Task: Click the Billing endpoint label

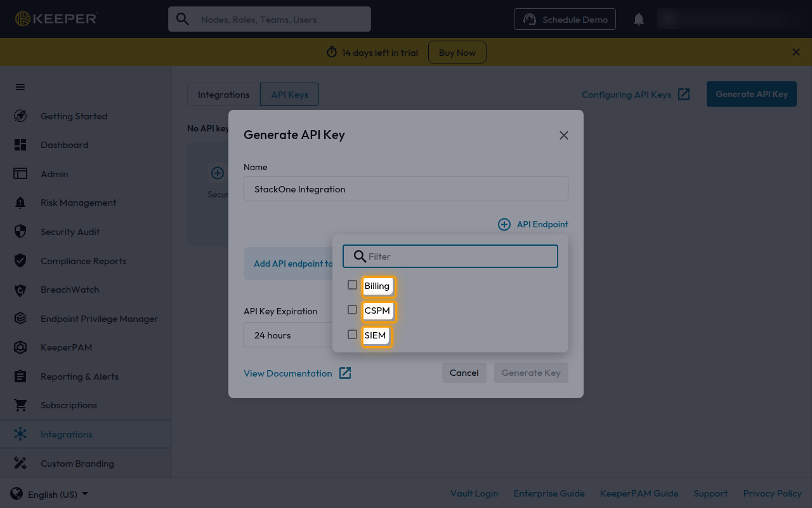Action: tap(377, 286)
